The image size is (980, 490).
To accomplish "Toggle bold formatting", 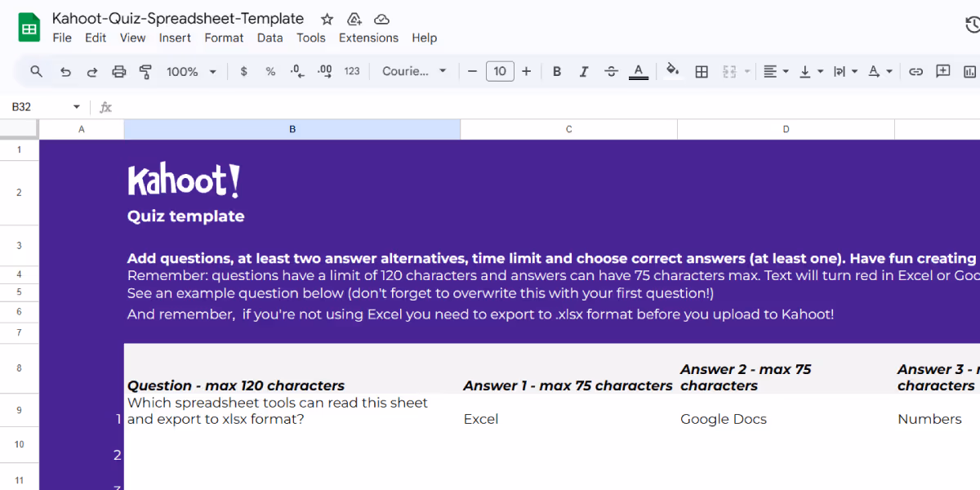I will click(x=557, y=72).
